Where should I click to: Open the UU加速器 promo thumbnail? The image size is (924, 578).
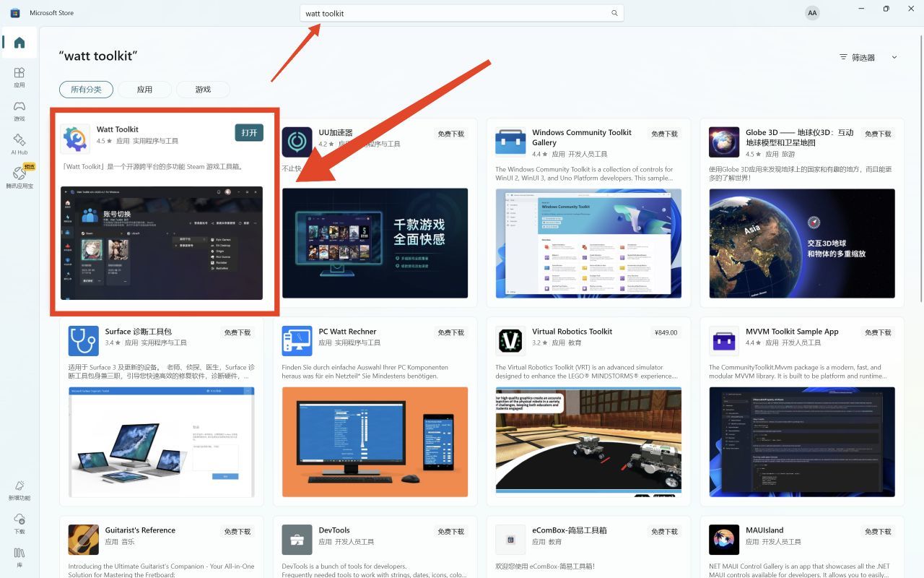coord(375,243)
